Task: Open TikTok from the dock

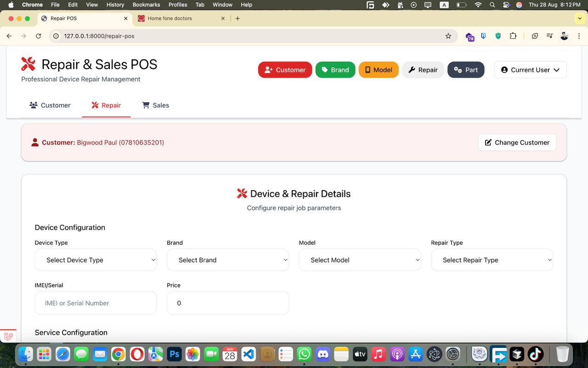Action: [536, 354]
